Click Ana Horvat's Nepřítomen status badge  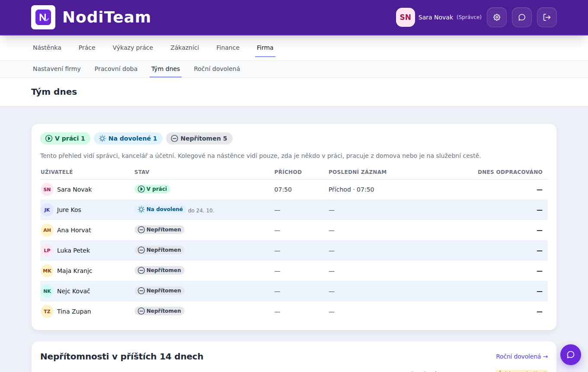click(x=160, y=230)
